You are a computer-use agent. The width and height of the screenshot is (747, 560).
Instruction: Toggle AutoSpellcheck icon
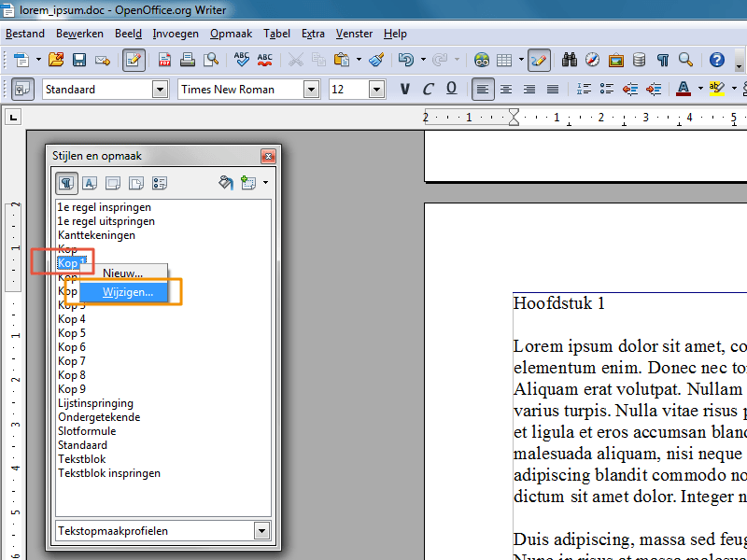pyautogui.click(x=264, y=60)
